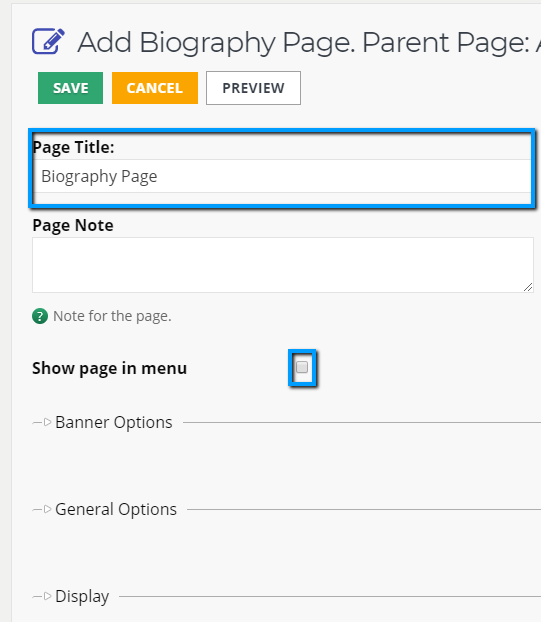Focus the Page Title field containing Biography Page
Screen dimensions: 541x622
(x=282, y=176)
